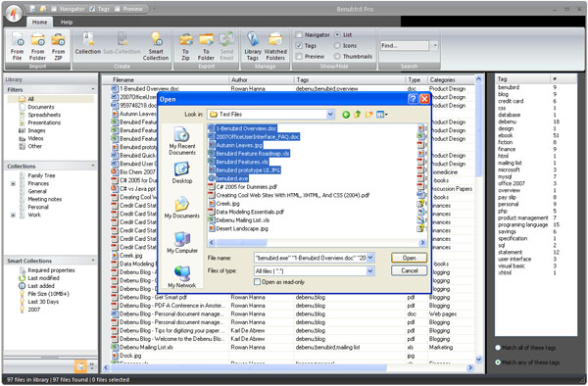Click the Send Email ribbon icon
The width and height of the screenshot is (588, 386).
click(226, 46)
